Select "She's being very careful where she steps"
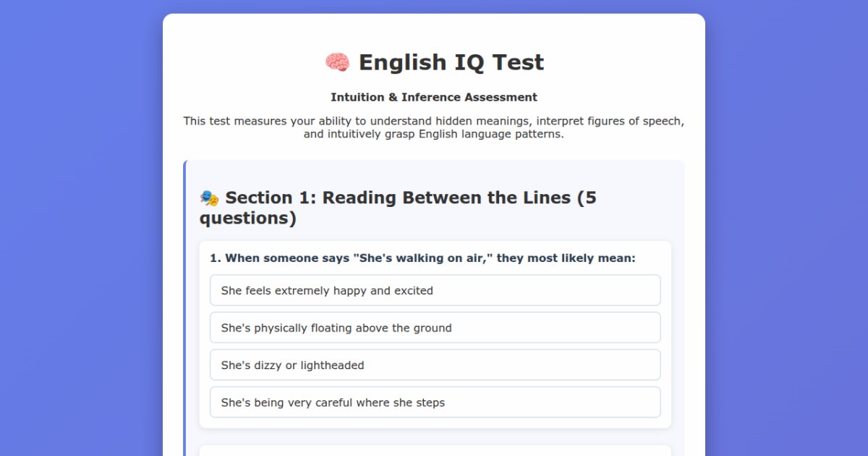 click(x=435, y=402)
